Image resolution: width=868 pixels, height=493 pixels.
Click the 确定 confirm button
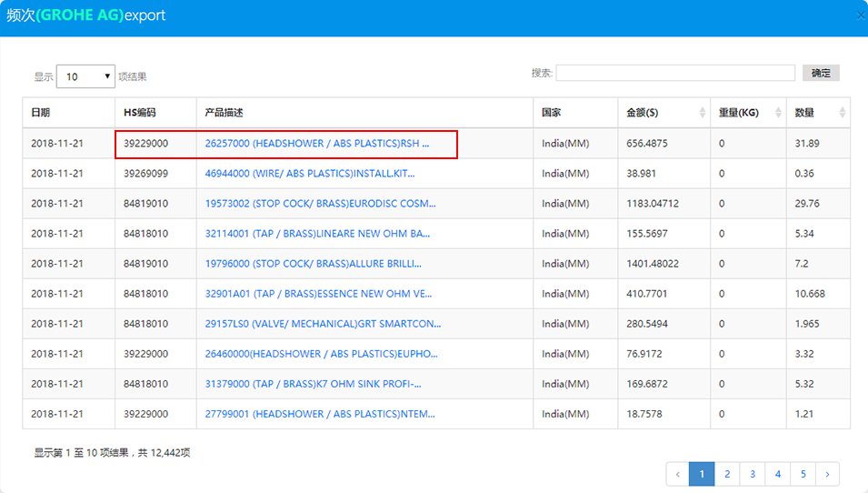(821, 73)
